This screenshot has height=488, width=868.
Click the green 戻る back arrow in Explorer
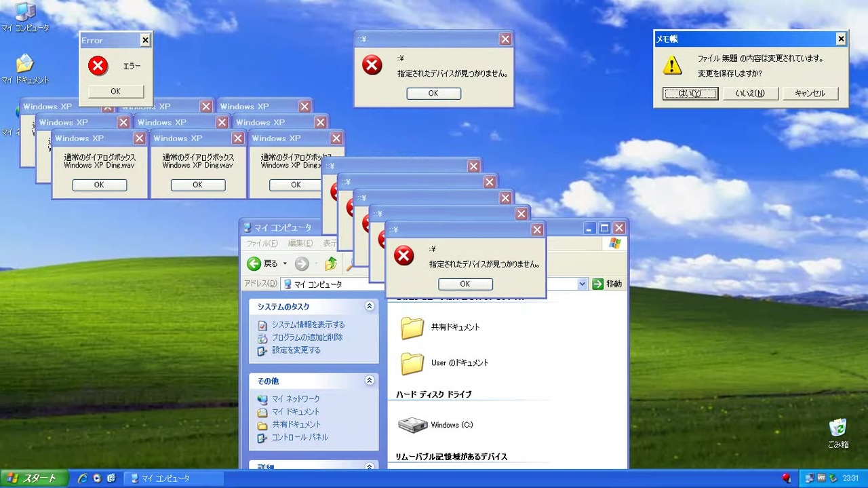click(254, 264)
